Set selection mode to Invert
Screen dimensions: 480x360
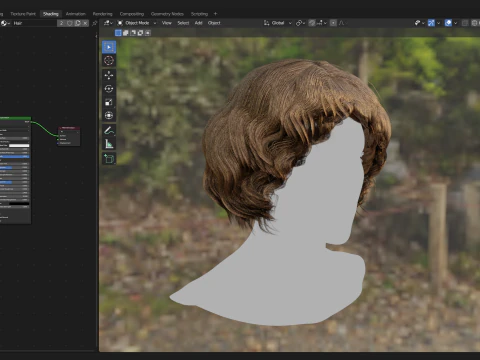(140, 33)
